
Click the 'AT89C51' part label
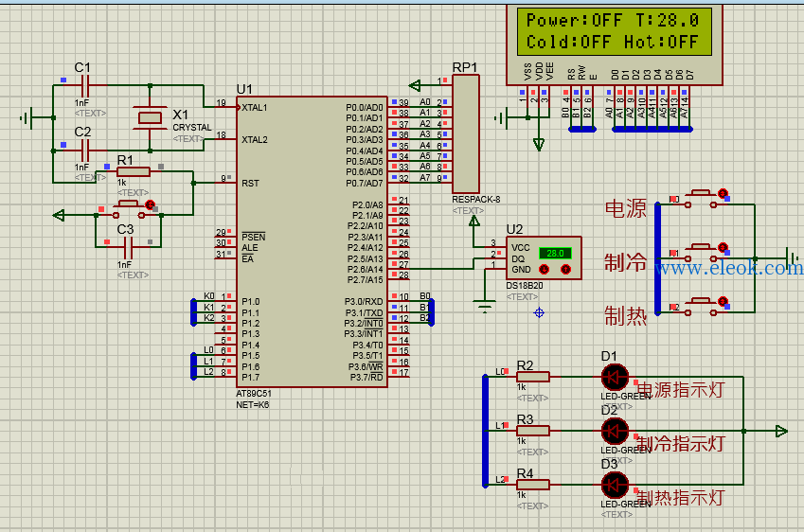254,394
